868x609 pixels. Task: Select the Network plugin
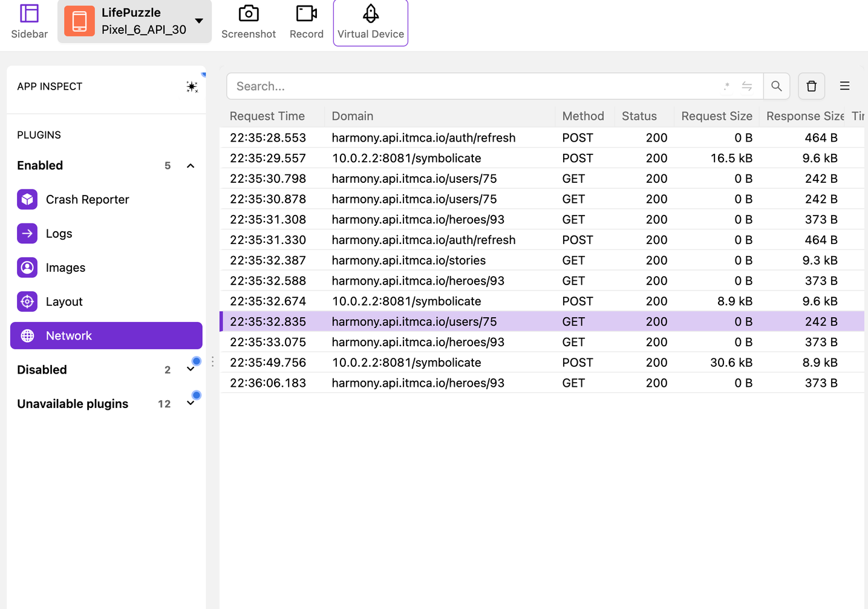(106, 335)
